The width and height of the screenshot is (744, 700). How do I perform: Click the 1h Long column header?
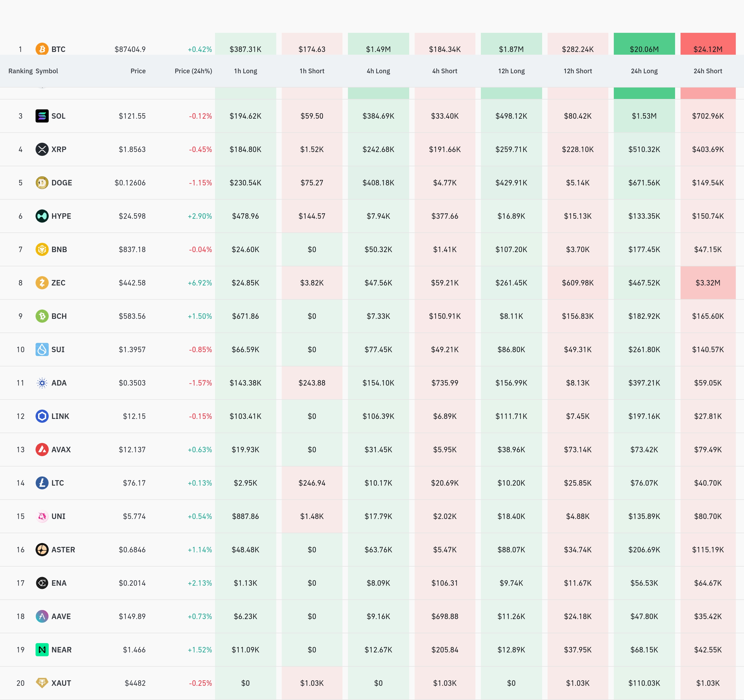click(246, 71)
